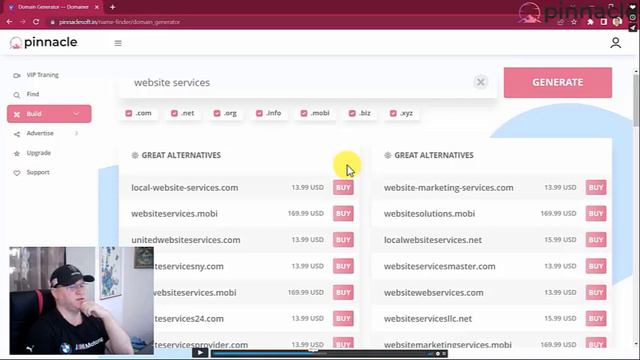This screenshot has height=360, width=640.
Task: Toggle the .net extension checkbox
Action: click(174, 113)
